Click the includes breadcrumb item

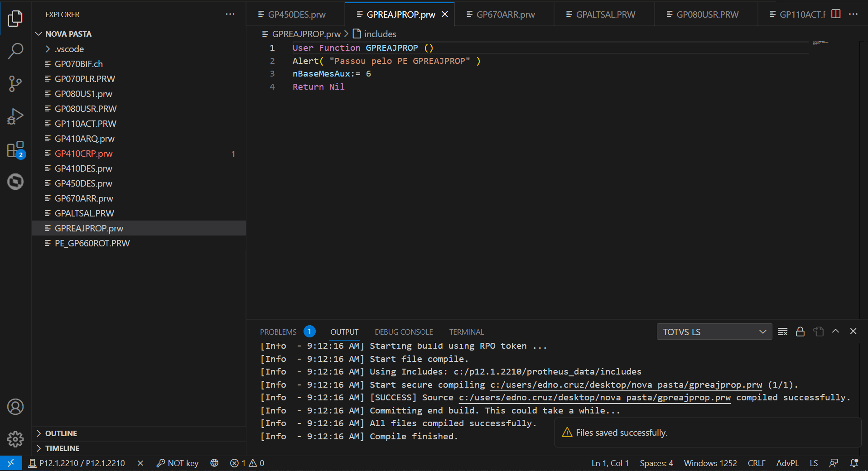pyautogui.click(x=380, y=34)
